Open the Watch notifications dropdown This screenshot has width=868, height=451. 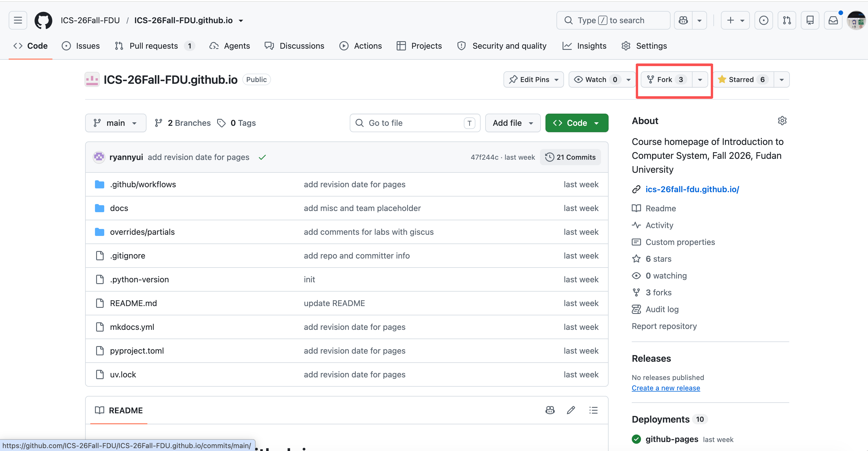(602, 80)
